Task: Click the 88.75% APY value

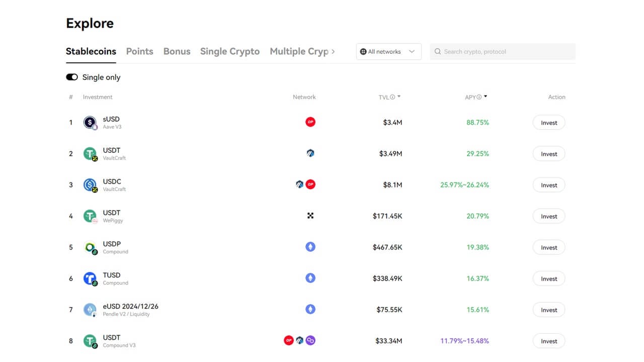Action: [x=477, y=122]
